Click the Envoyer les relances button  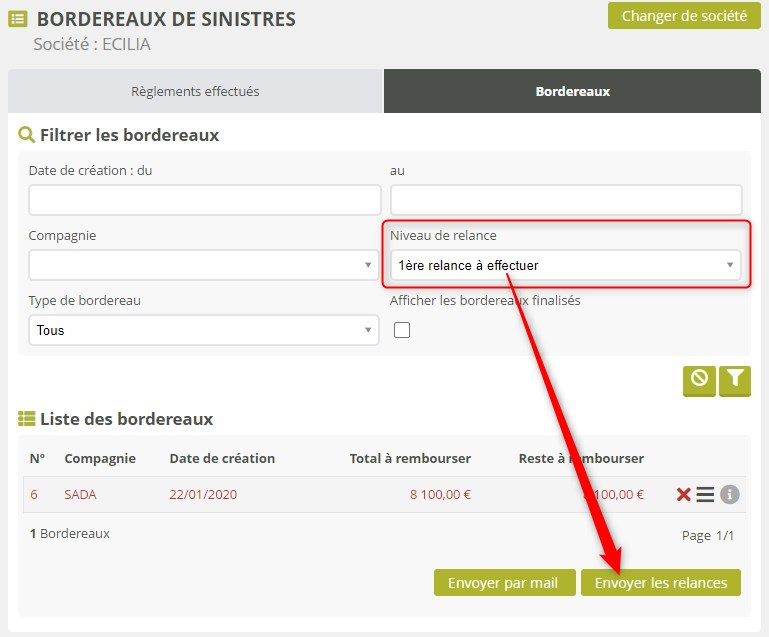660,582
